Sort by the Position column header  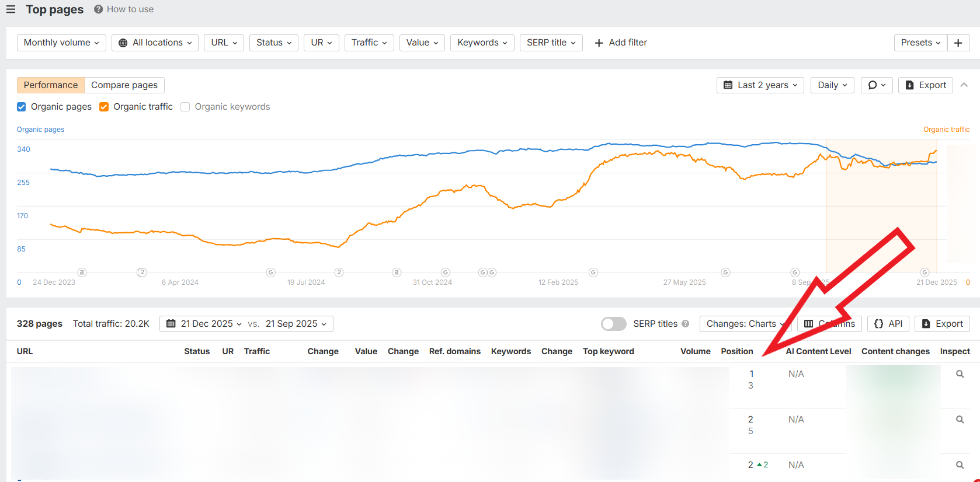[x=737, y=351]
